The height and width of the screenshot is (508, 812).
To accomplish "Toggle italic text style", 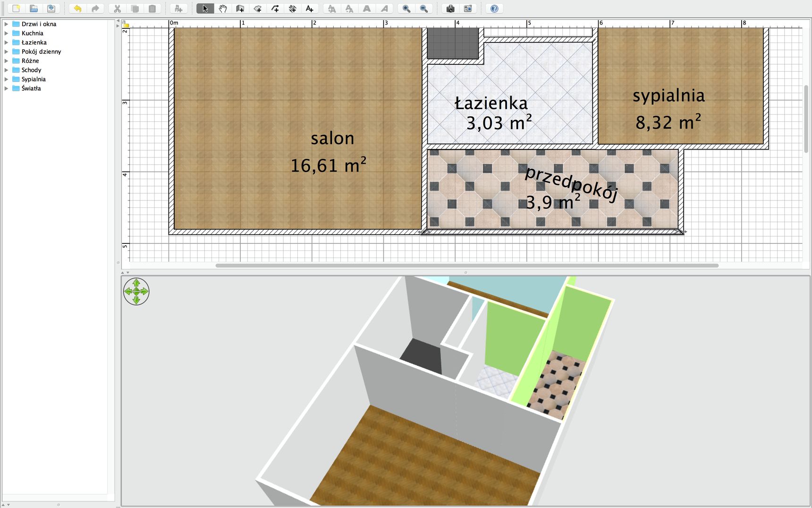I will point(384,9).
